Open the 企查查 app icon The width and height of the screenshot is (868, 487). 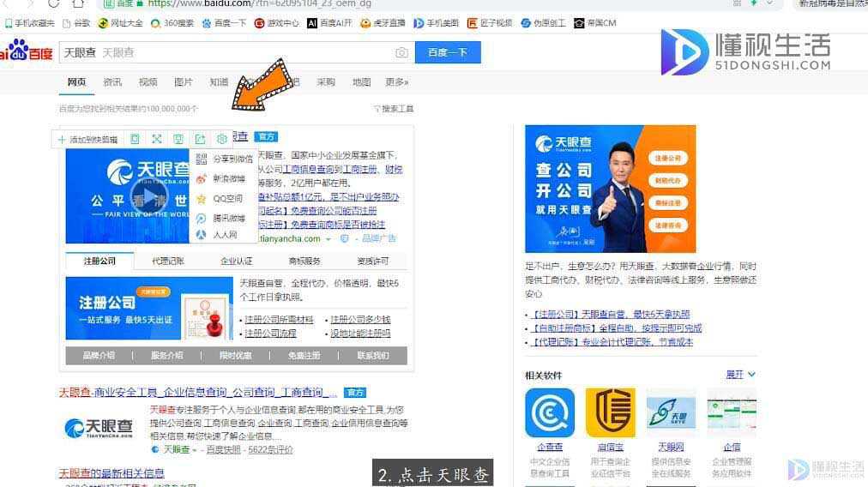[550, 413]
